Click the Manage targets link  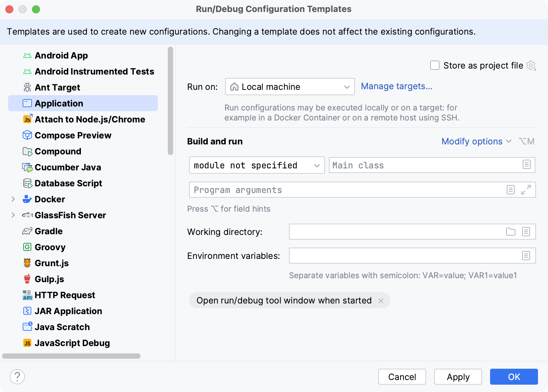tap(397, 87)
